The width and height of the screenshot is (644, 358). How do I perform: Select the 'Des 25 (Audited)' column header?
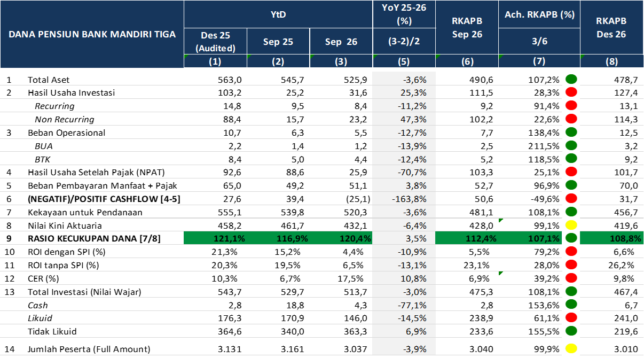point(215,42)
